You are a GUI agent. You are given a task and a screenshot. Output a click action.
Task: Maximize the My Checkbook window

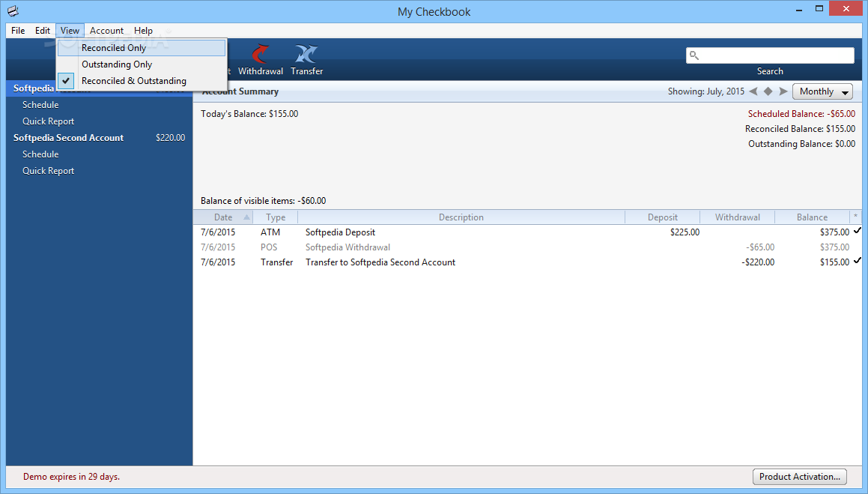pos(819,8)
